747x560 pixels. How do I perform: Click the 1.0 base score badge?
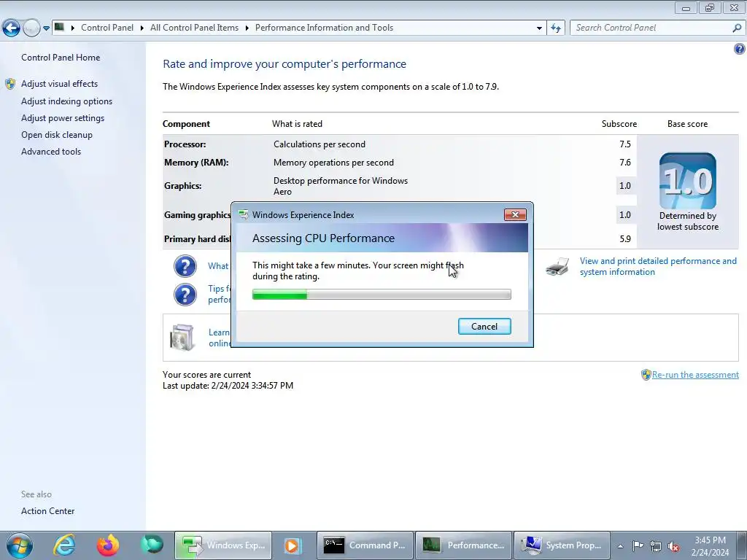click(x=687, y=181)
